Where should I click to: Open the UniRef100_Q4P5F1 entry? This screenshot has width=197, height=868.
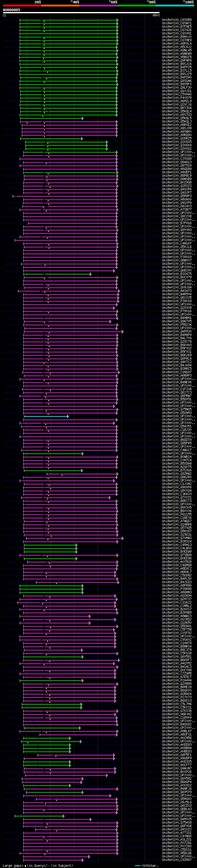pyautogui.click(x=177, y=755)
